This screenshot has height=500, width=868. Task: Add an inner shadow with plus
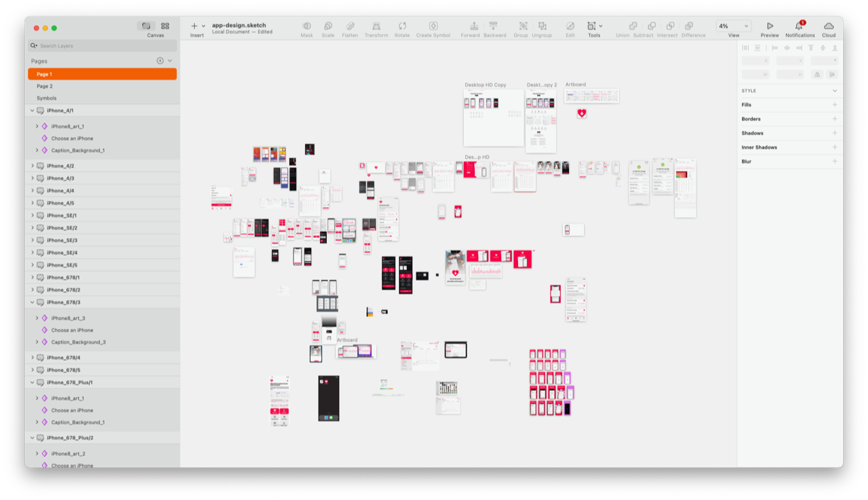coord(835,147)
